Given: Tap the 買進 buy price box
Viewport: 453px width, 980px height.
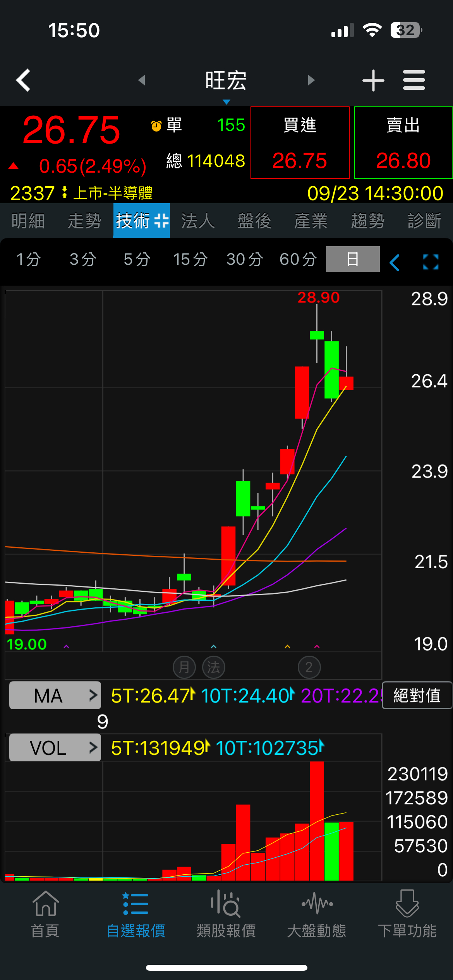Looking at the screenshot, I should point(300,142).
